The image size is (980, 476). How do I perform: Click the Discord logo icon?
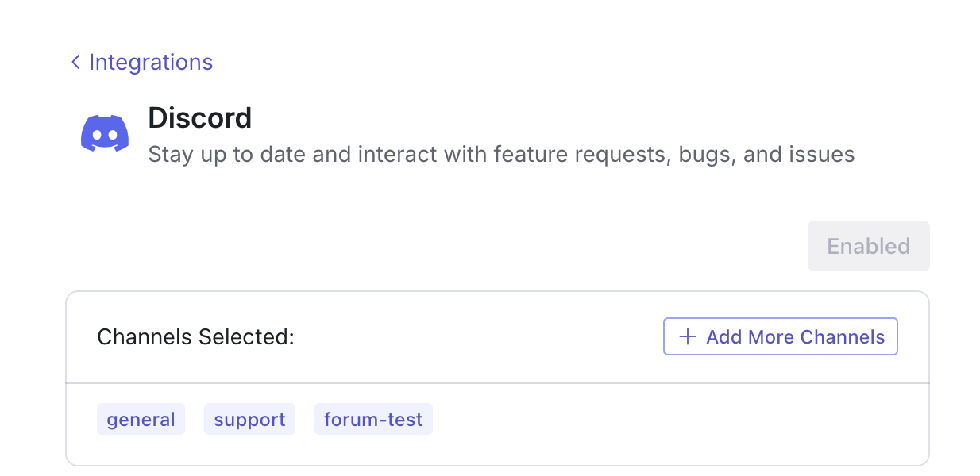coord(105,133)
